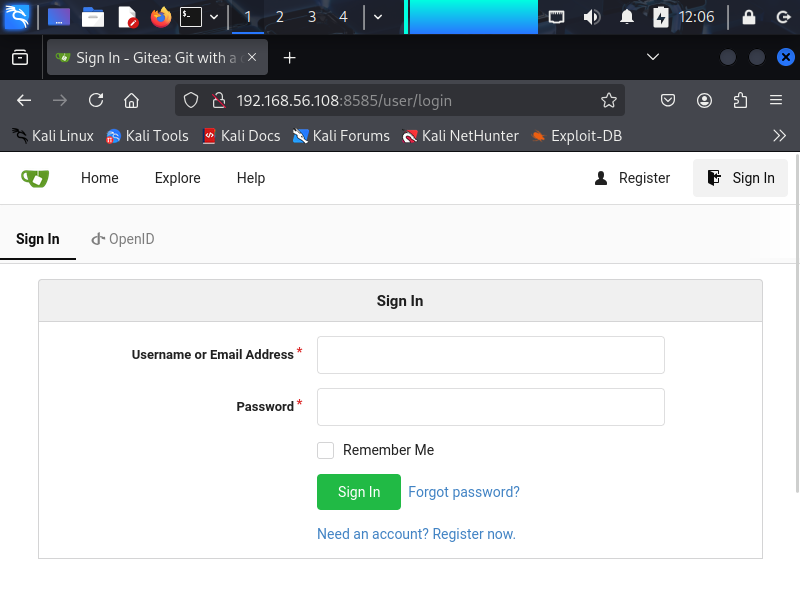
Task: Click the Gitea logo icon
Action: tap(35, 178)
